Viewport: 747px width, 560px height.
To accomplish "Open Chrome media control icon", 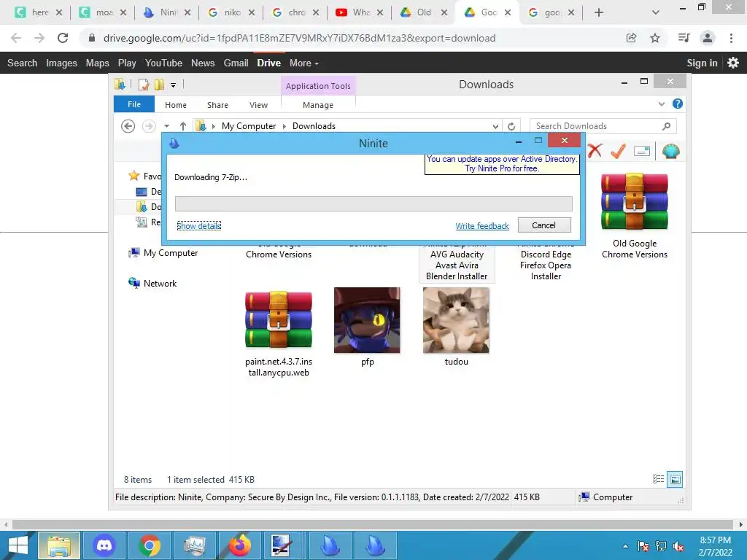I will [x=684, y=38].
